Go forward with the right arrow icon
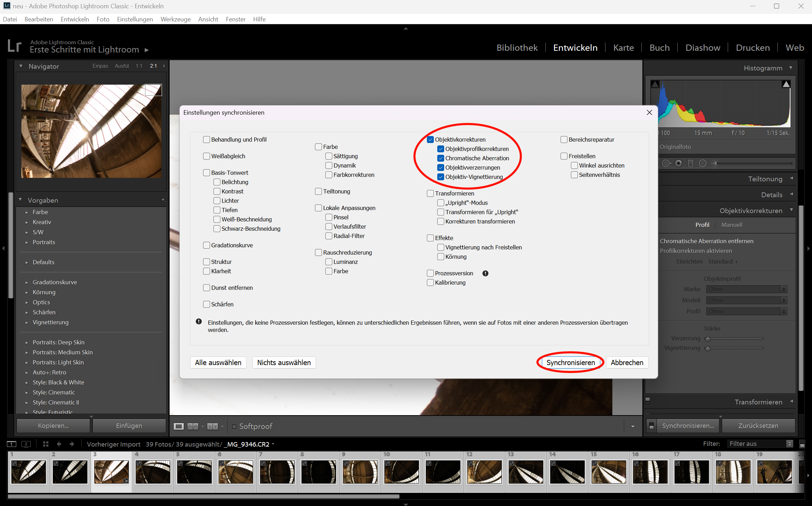 click(72, 444)
